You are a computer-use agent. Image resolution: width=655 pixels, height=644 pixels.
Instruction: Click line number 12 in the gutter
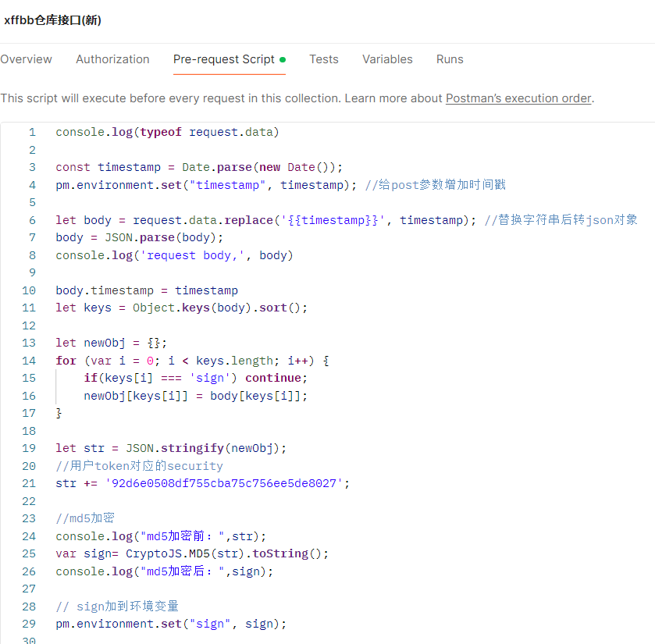(x=29, y=325)
